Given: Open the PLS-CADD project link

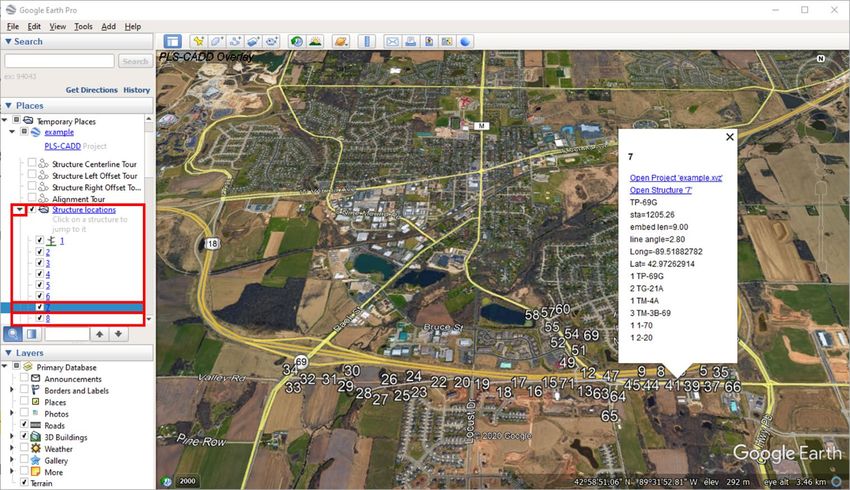Looking at the screenshot, I should 62,146.
